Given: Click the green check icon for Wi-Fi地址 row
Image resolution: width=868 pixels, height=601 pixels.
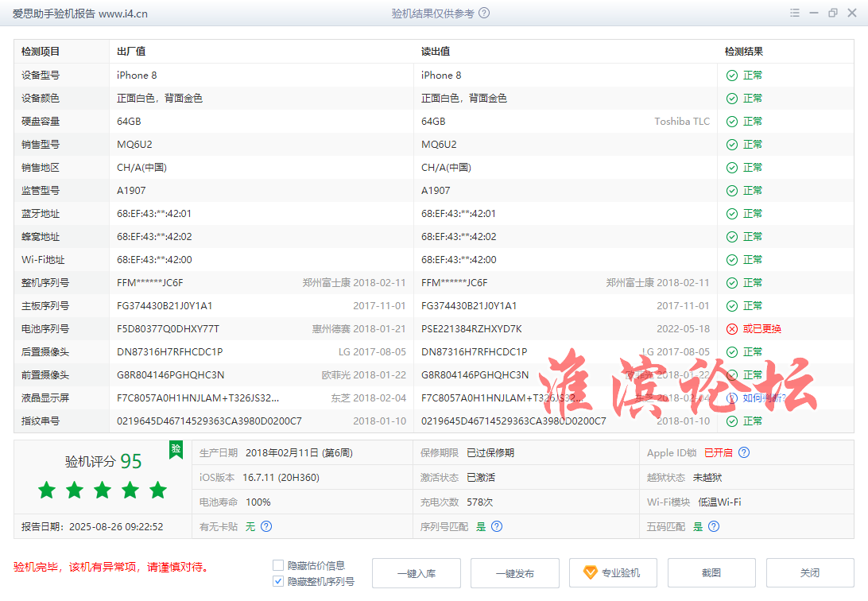Looking at the screenshot, I should (x=732, y=260).
